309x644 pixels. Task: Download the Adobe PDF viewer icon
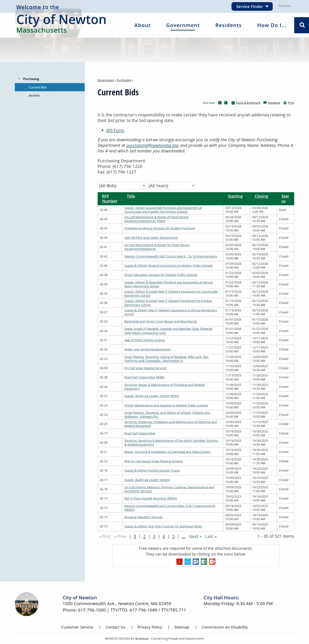(179, 562)
